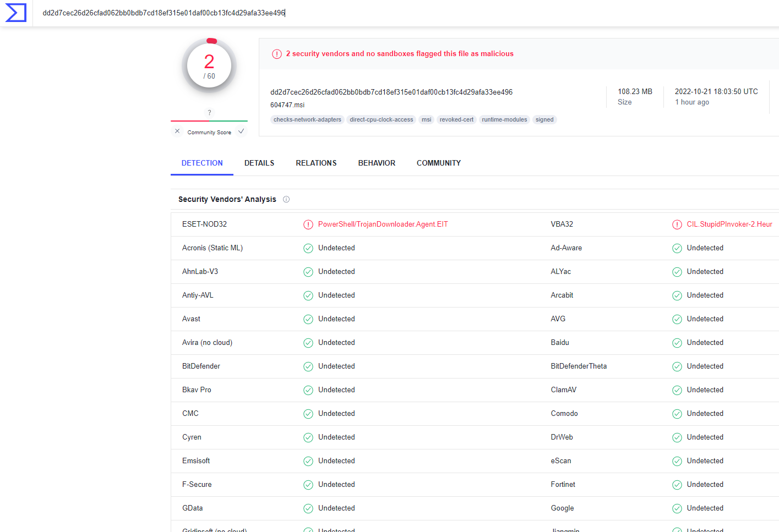This screenshot has width=779, height=532.
Task: Click the green check icon for BitDefender
Action: 308,366
